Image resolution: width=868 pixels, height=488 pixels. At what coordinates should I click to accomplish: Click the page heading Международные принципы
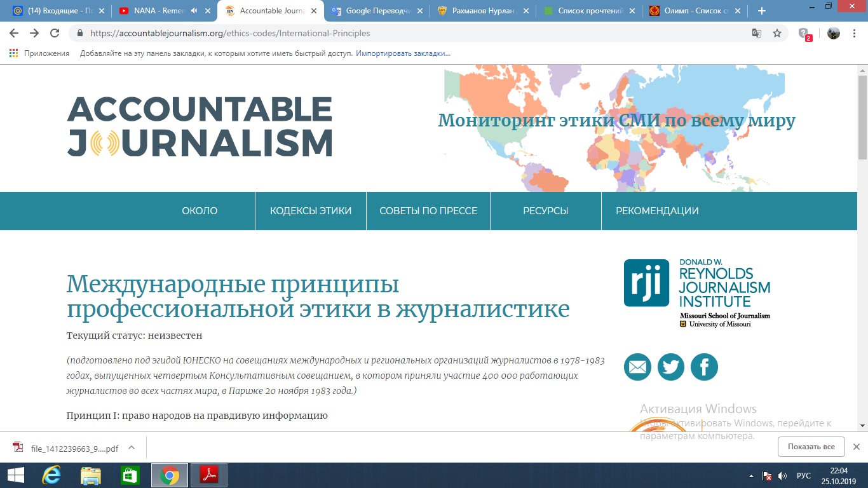point(318,296)
